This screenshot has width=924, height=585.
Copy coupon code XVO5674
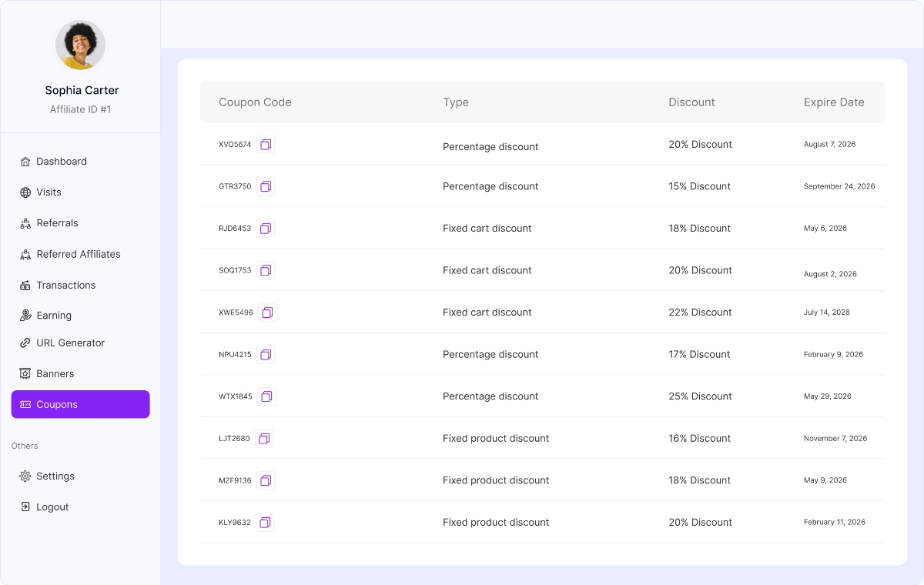click(x=266, y=145)
